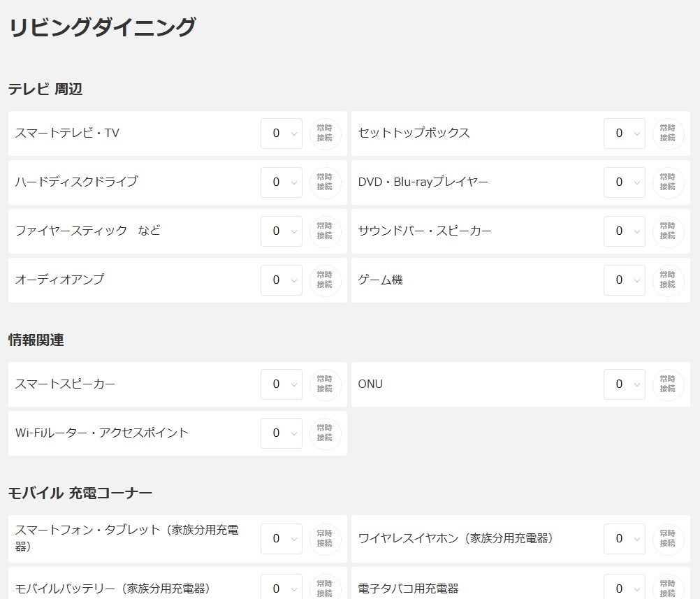Open the quantity dropdown for スマートスピーカー
The image size is (700, 599).
pos(281,384)
